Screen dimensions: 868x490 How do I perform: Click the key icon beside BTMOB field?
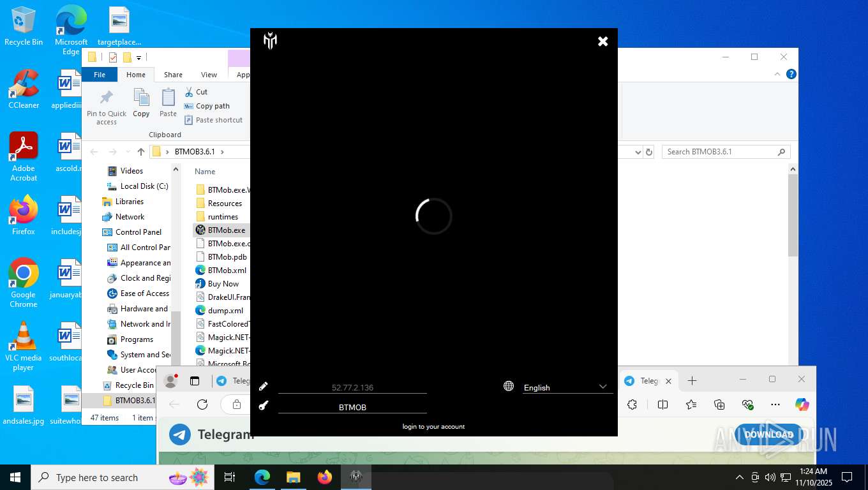coord(264,405)
